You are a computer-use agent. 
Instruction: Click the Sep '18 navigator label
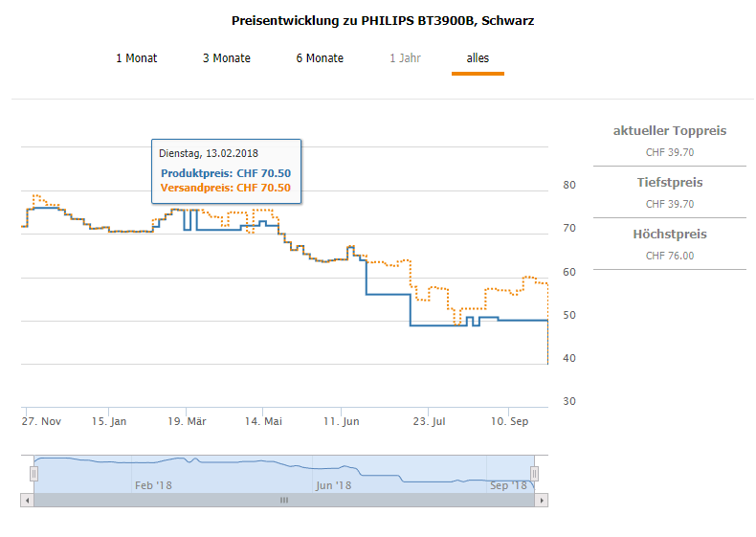pyautogui.click(x=509, y=485)
